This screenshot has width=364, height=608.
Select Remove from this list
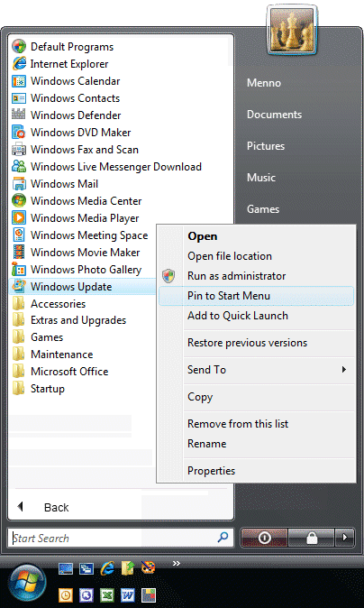pyautogui.click(x=256, y=423)
